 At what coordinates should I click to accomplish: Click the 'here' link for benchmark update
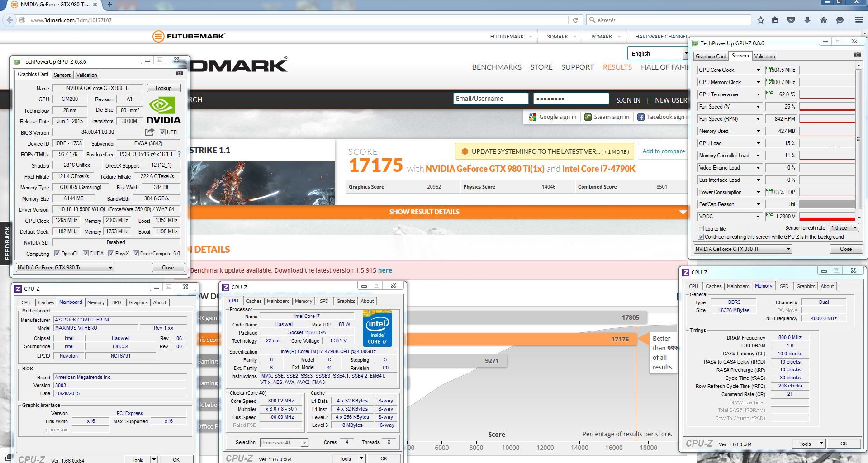pos(385,270)
